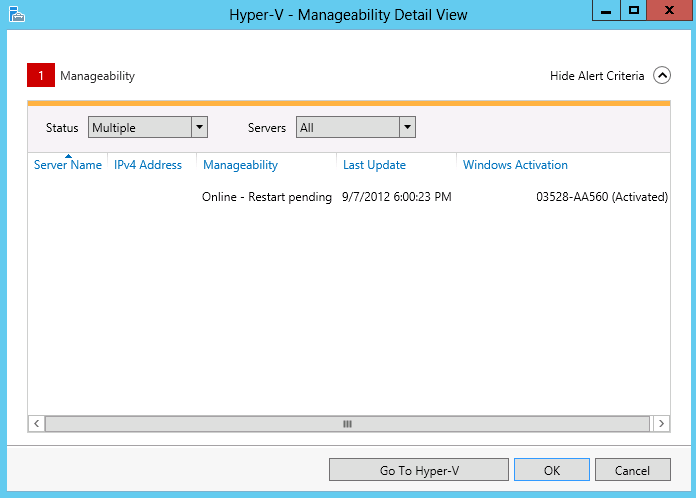Image resolution: width=696 pixels, height=498 pixels.
Task: Collapse alert criteria with the chevron-up icon
Action: click(661, 75)
